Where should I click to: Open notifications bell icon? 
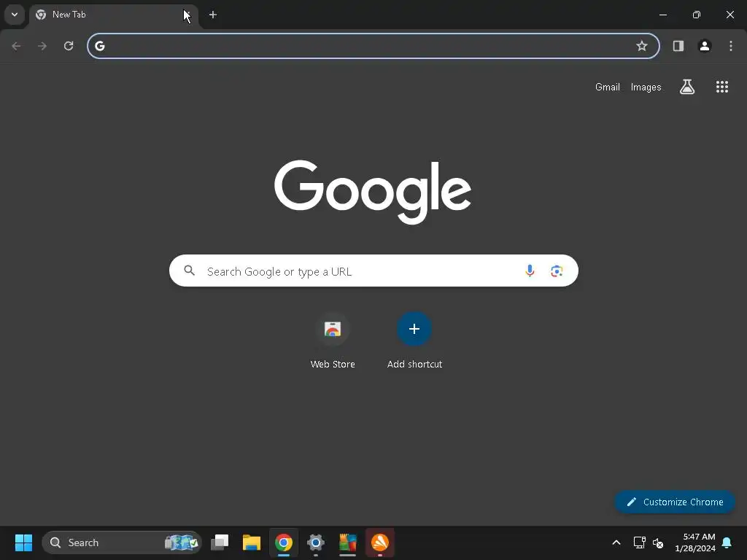pos(727,542)
